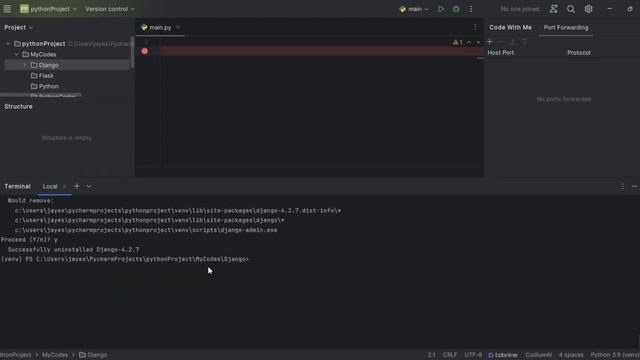This screenshot has width=640, height=360.
Task: Open more run actions kebab menu
Action: click(x=471, y=9)
